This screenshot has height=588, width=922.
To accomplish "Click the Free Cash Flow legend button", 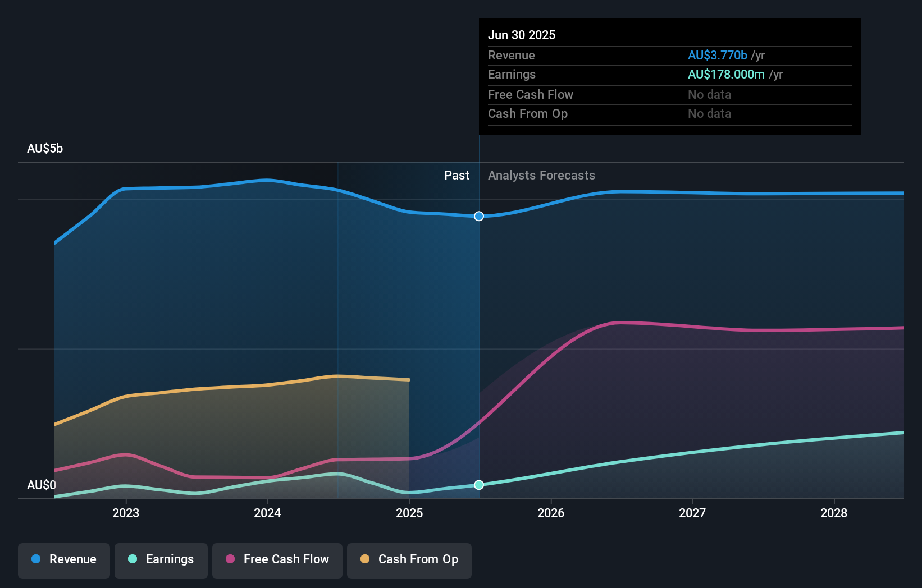I will point(277,559).
